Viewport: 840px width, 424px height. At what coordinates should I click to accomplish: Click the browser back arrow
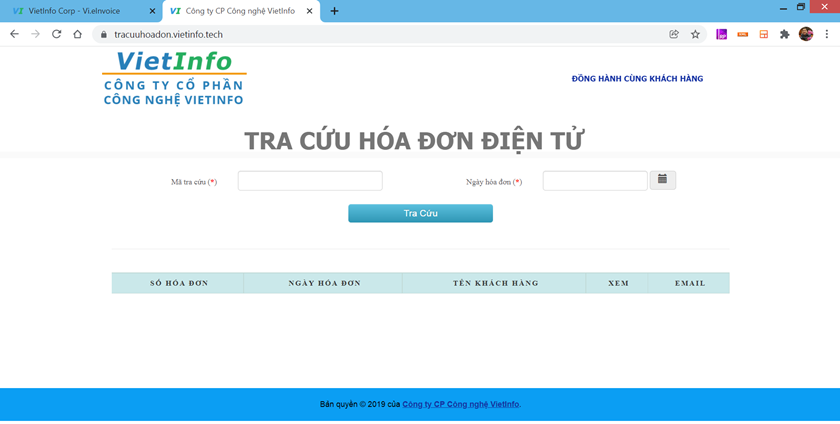coord(14,34)
